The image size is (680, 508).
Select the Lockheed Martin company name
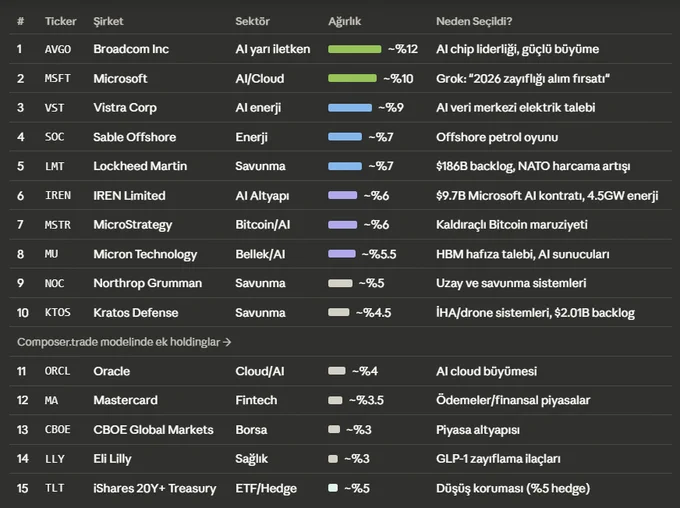pos(140,166)
